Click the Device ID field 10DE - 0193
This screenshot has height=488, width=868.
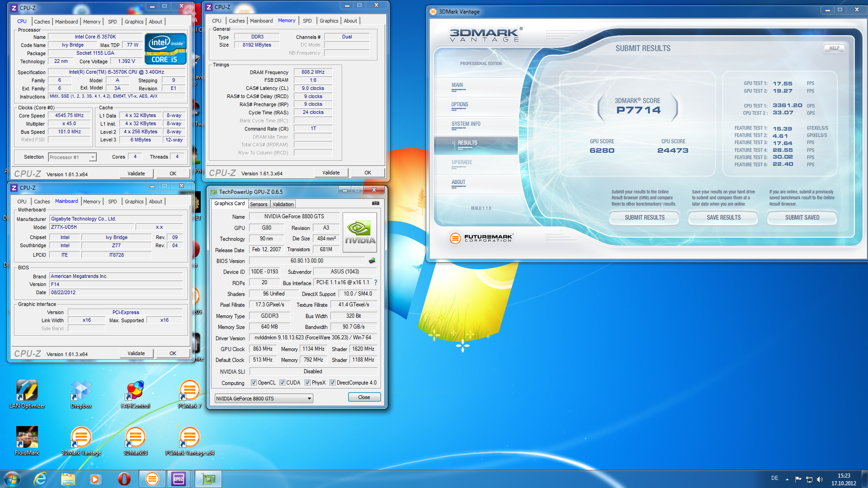pyautogui.click(x=264, y=272)
